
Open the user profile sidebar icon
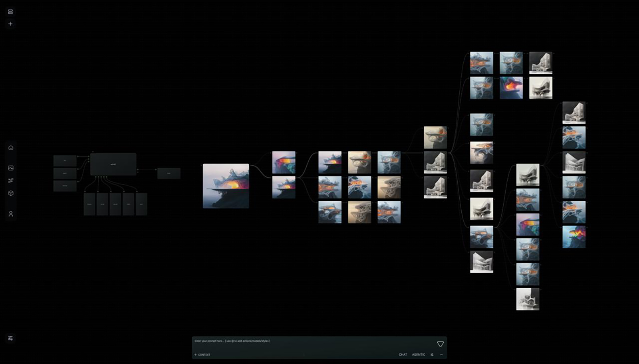11,214
